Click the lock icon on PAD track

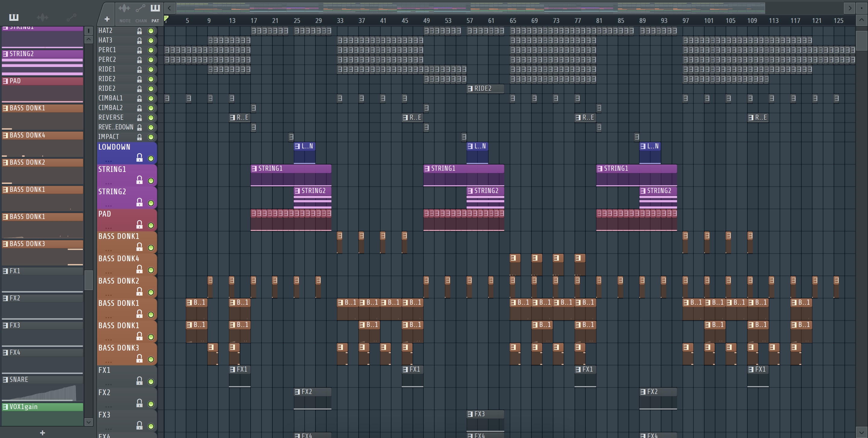tap(139, 224)
